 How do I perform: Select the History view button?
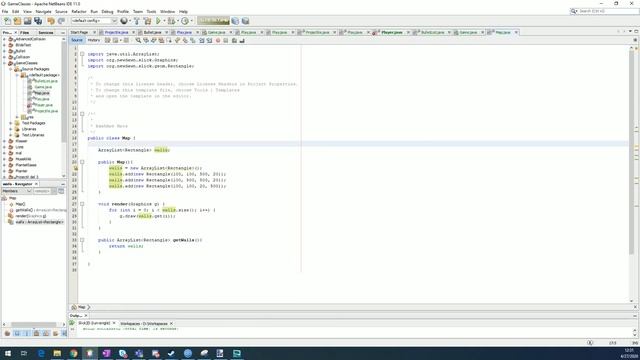coord(93,40)
